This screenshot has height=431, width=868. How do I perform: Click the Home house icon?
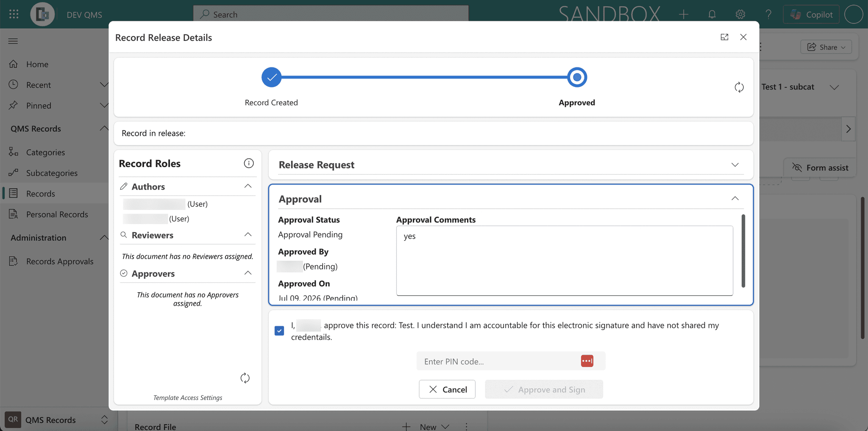click(14, 64)
